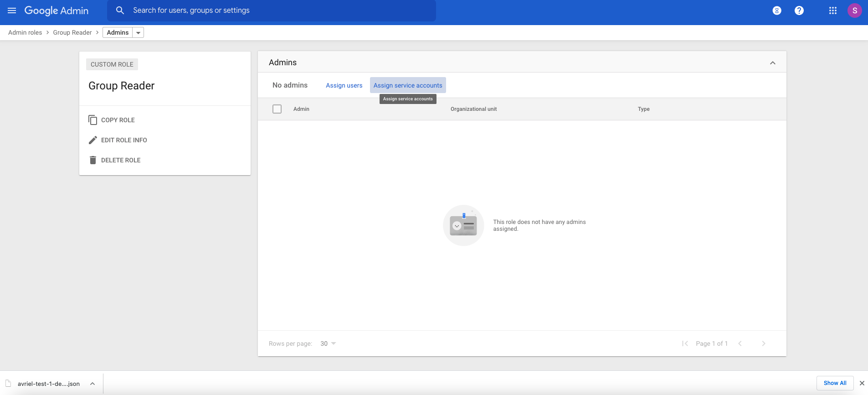Click the search magnifier icon
This screenshot has height=395, width=868.
(x=120, y=10)
